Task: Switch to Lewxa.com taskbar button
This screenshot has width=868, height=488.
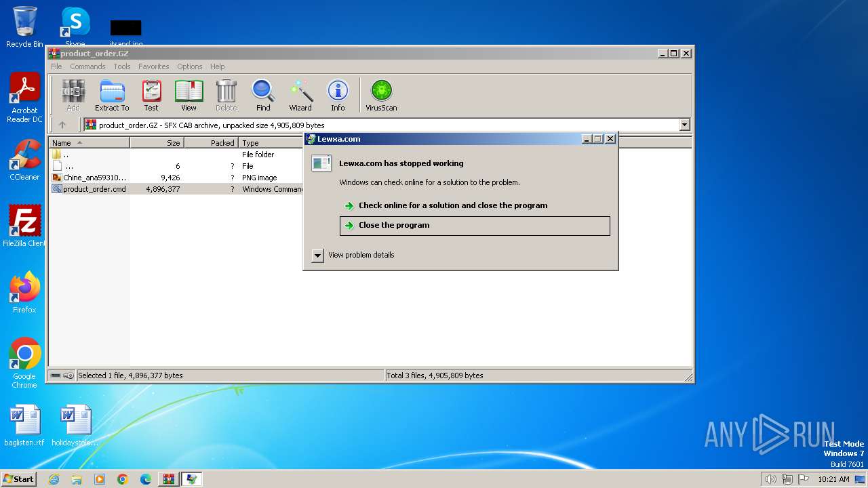Action: point(192,479)
